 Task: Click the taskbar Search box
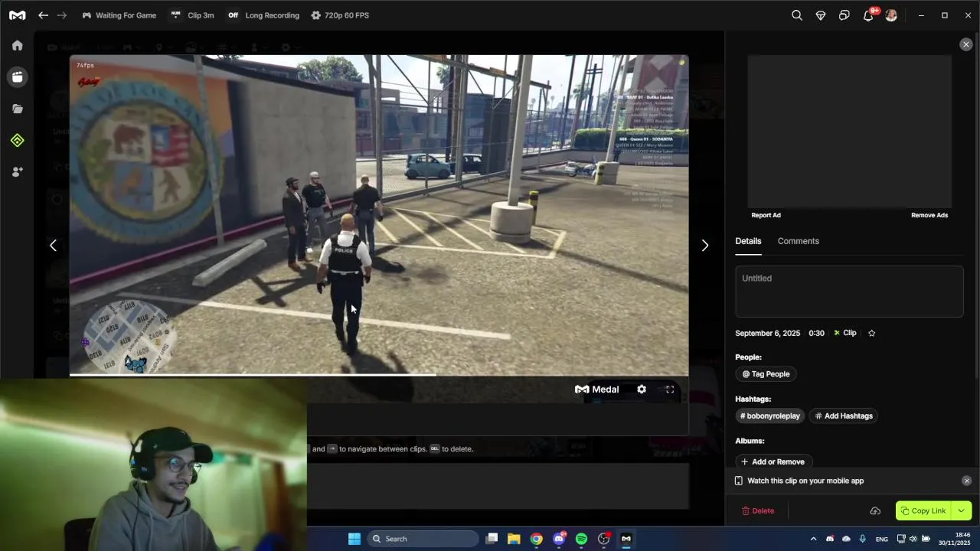pyautogui.click(x=423, y=539)
